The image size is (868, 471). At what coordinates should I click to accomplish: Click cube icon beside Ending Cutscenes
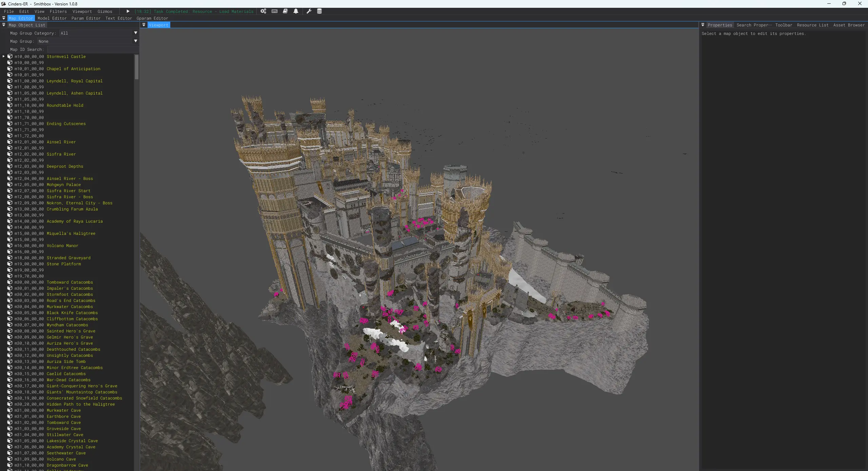pyautogui.click(x=10, y=124)
